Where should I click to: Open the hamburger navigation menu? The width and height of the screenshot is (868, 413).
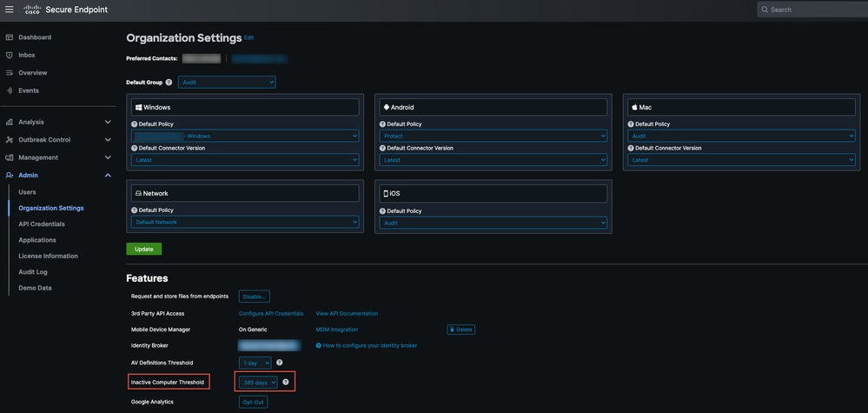coord(10,10)
